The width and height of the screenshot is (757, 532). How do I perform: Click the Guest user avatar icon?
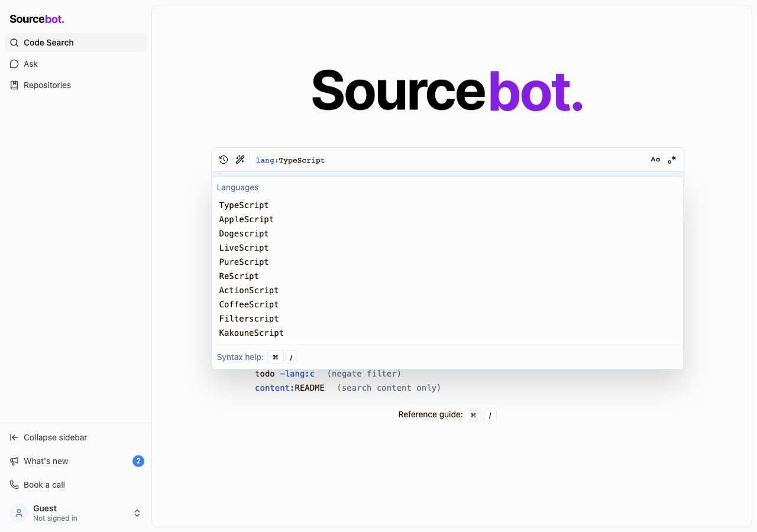19,513
